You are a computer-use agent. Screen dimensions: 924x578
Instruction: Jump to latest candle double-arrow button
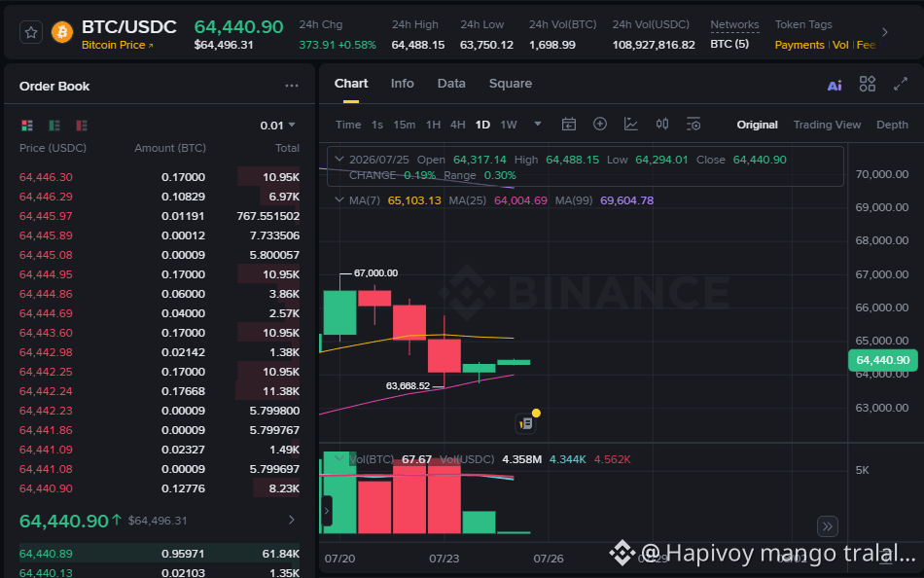pyautogui.click(x=828, y=526)
